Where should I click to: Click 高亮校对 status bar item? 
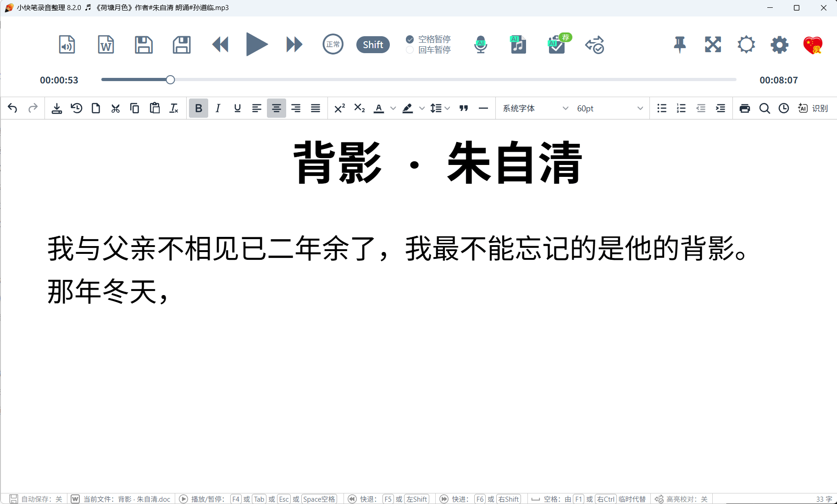[x=682, y=499]
